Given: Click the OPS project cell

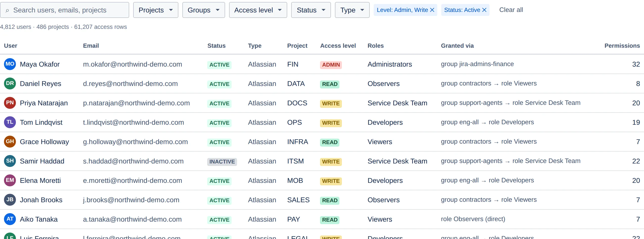Looking at the screenshot, I should (294, 122).
